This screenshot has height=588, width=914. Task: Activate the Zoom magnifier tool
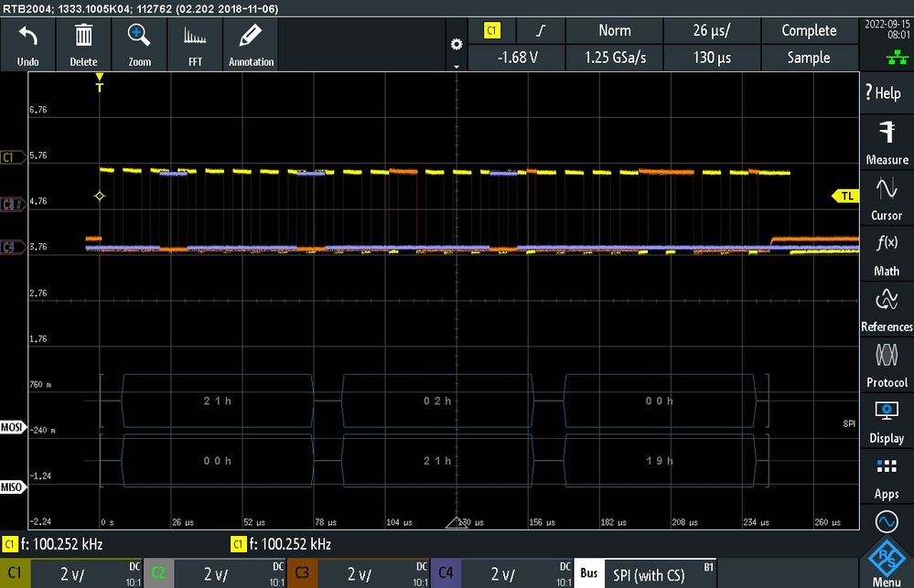[x=139, y=36]
